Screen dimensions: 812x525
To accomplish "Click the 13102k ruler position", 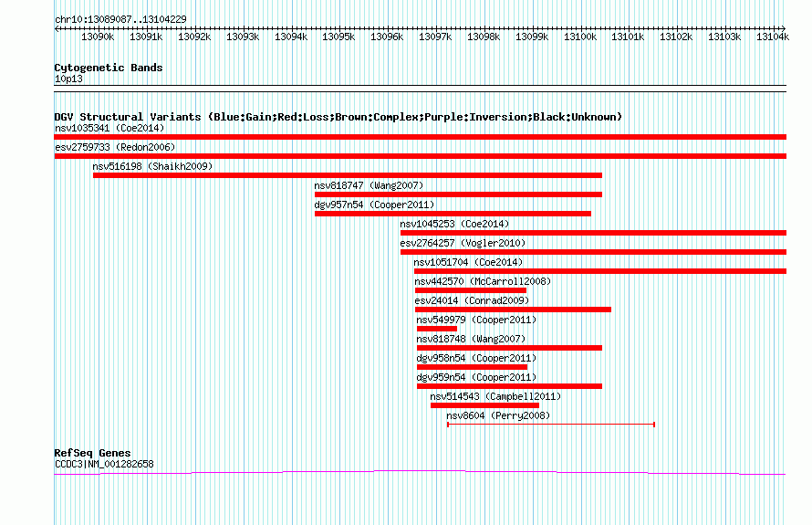I will click(676, 37).
